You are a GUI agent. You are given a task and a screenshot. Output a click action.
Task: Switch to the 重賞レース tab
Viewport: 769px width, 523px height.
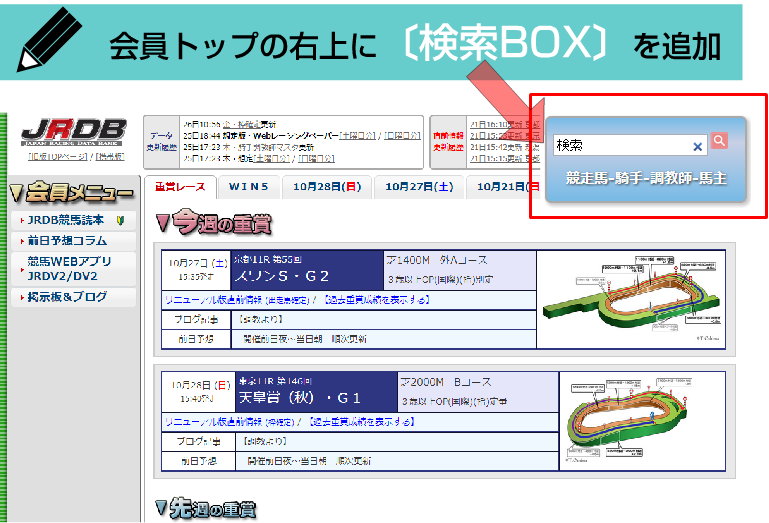pos(180,187)
